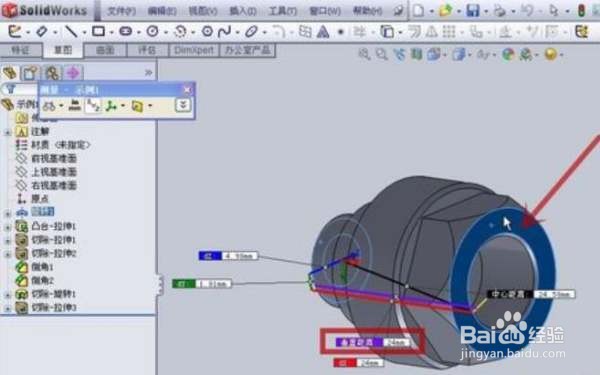Open the 工具(T) menu
The width and height of the screenshot is (600, 375).
coord(282,11)
